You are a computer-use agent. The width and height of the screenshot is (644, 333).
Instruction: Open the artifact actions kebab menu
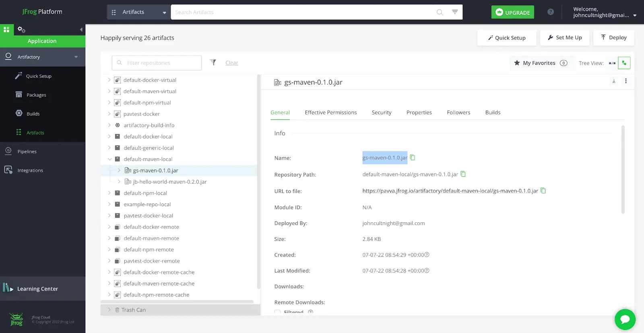point(626,81)
